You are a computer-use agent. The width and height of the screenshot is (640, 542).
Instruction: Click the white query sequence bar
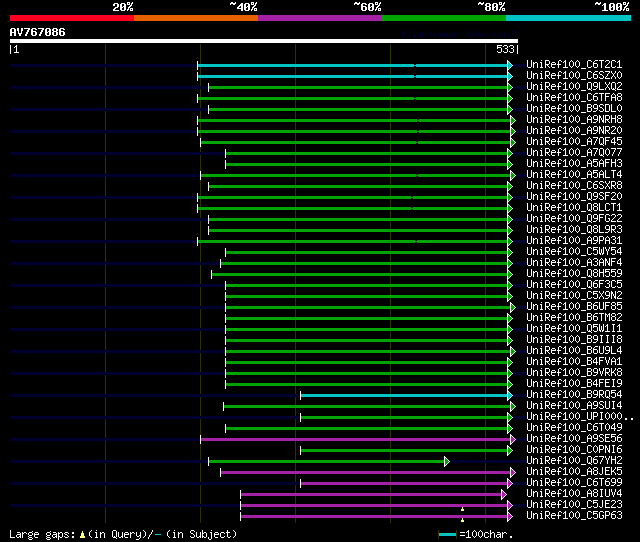pyautogui.click(x=264, y=41)
